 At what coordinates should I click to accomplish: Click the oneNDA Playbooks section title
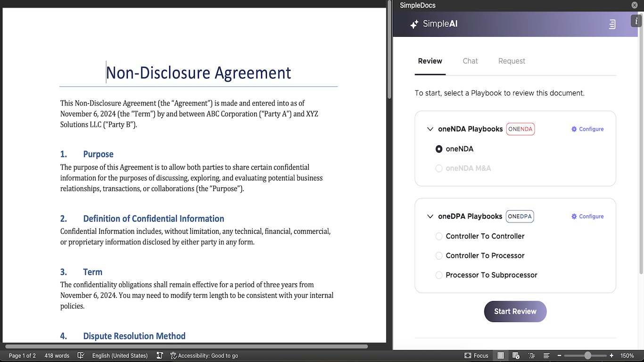point(471,129)
